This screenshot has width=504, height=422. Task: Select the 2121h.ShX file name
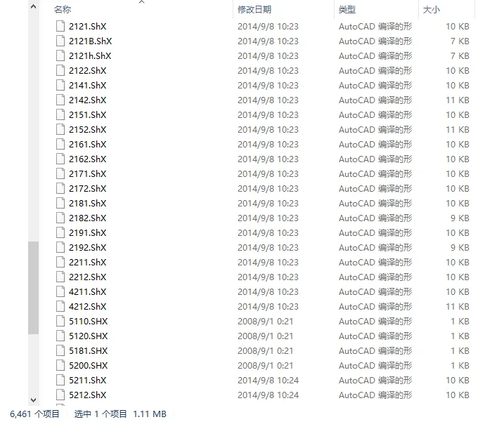(90, 56)
